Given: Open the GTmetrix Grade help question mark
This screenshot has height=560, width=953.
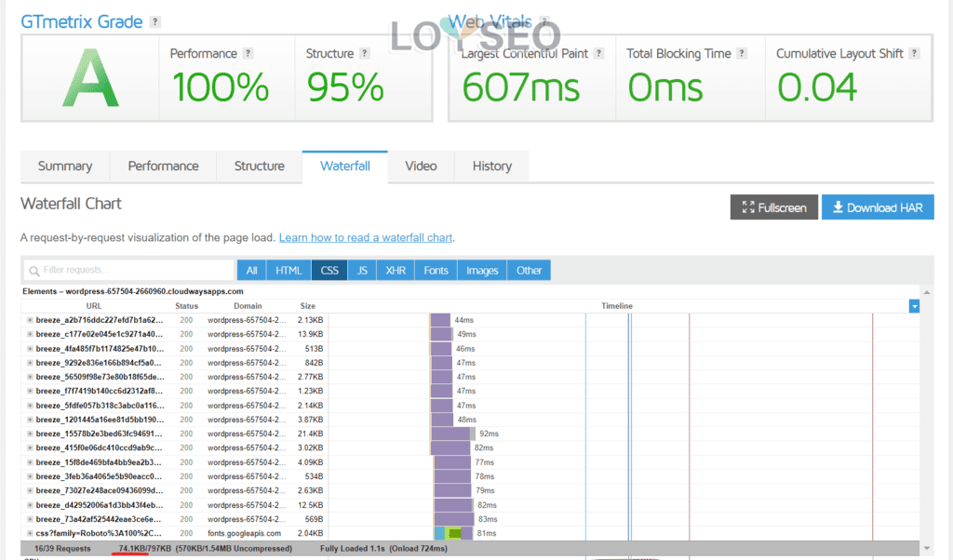Looking at the screenshot, I should 155,22.
